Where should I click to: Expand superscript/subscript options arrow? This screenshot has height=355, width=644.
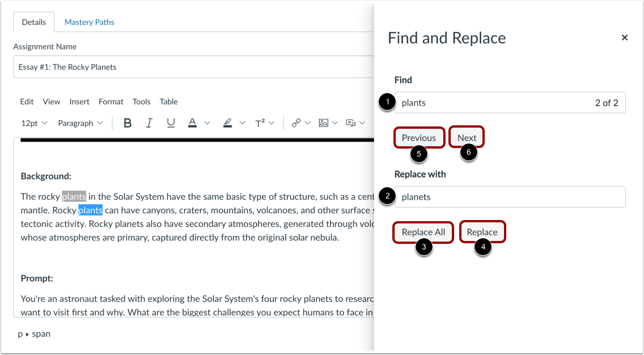pos(272,123)
